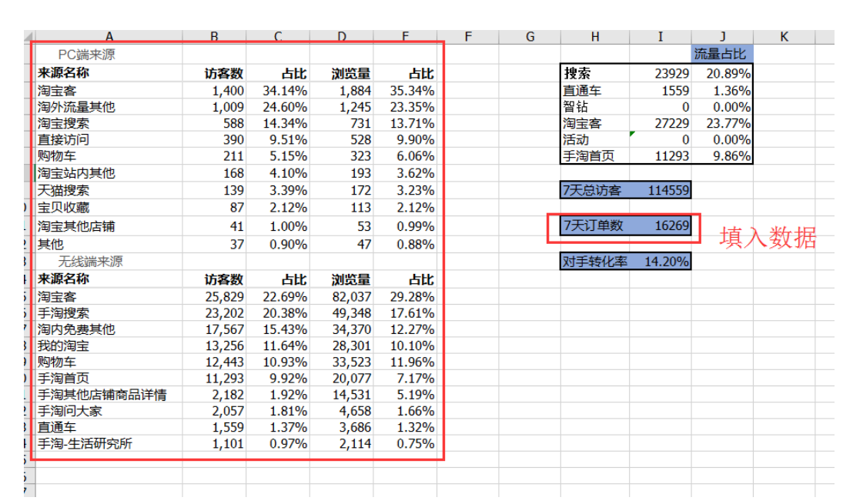The height and width of the screenshot is (504, 853).
Task: Select the 7天订单数 value 16269
Action: coord(671,225)
